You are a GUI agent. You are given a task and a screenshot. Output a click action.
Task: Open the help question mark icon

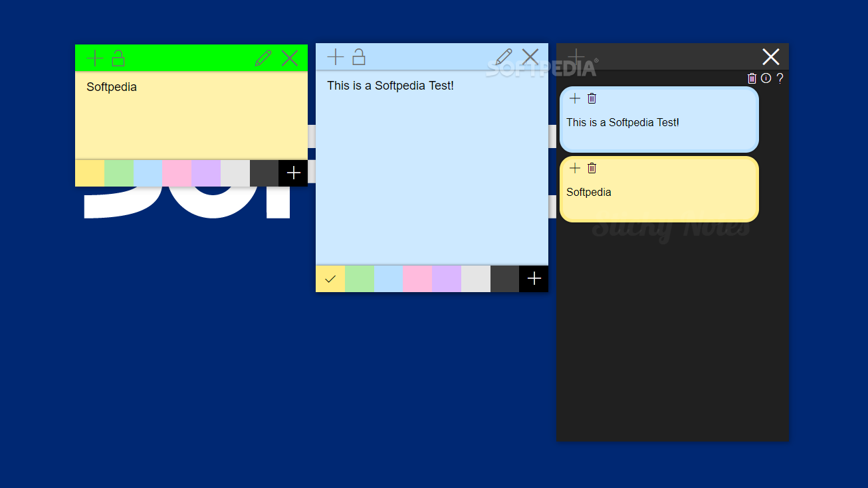(780, 78)
